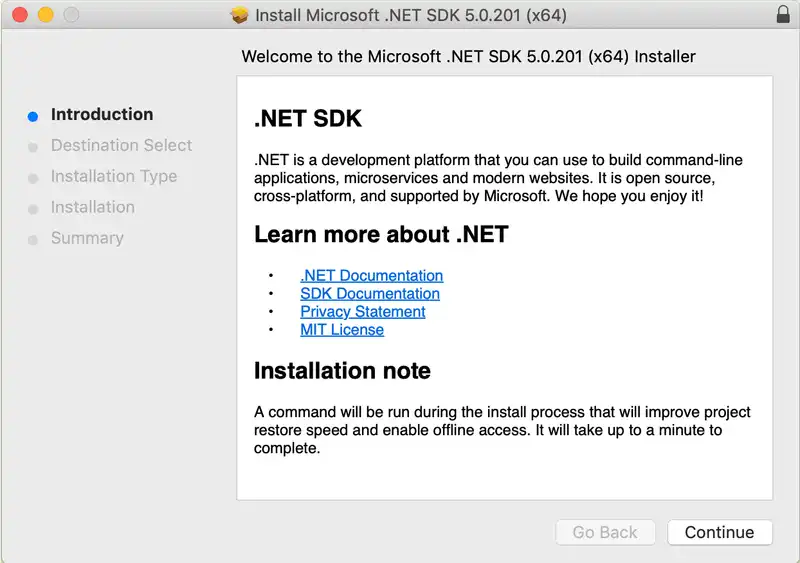Open the .NET Documentation link
Image resolution: width=800 pixels, height=563 pixels.
click(371, 276)
